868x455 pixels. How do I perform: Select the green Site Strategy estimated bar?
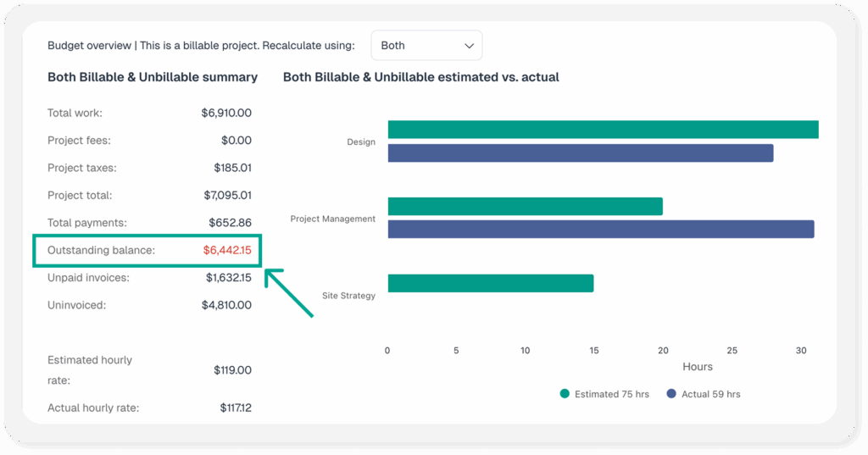tap(490, 283)
